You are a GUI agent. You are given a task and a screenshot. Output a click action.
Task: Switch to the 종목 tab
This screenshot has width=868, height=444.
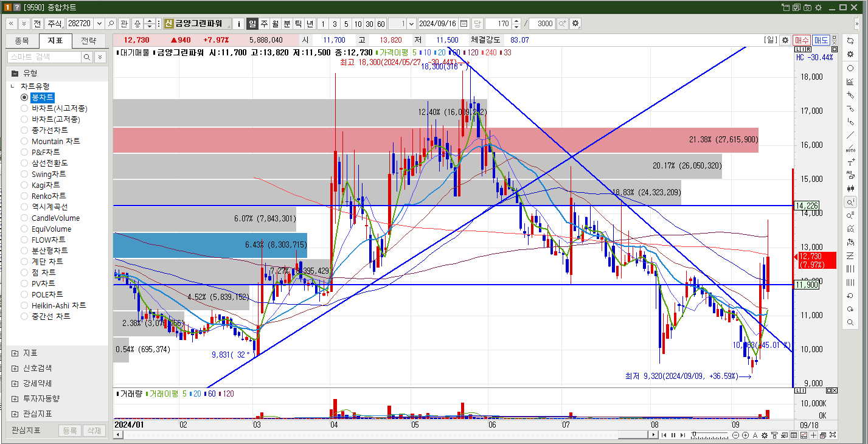(22, 41)
